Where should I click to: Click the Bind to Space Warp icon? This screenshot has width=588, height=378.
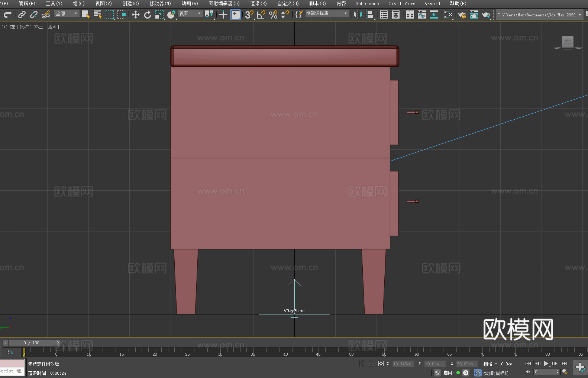[x=46, y=14]
